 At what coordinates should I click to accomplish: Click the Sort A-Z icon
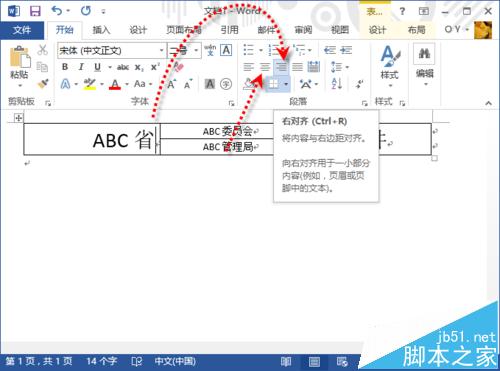(x=337, y=83)
